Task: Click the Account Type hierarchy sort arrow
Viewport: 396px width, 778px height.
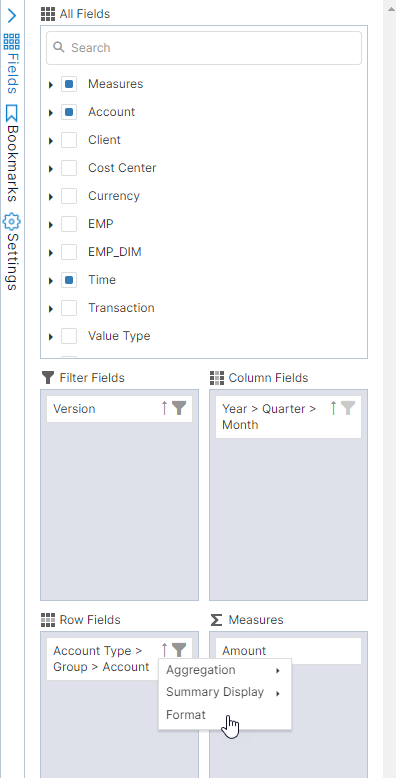Action: point(165,650)
